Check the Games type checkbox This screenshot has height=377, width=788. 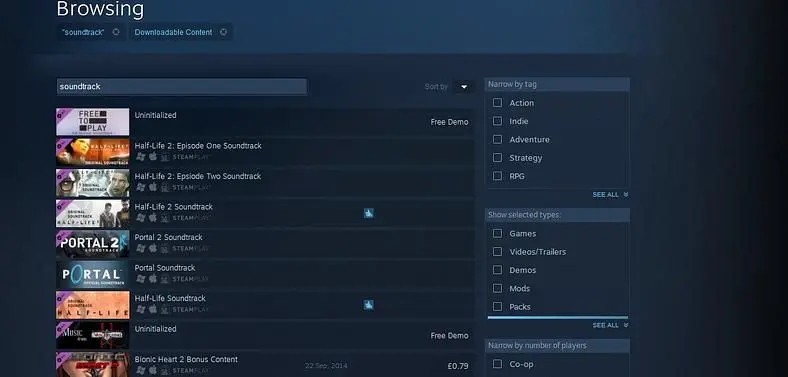click(498, 233)
